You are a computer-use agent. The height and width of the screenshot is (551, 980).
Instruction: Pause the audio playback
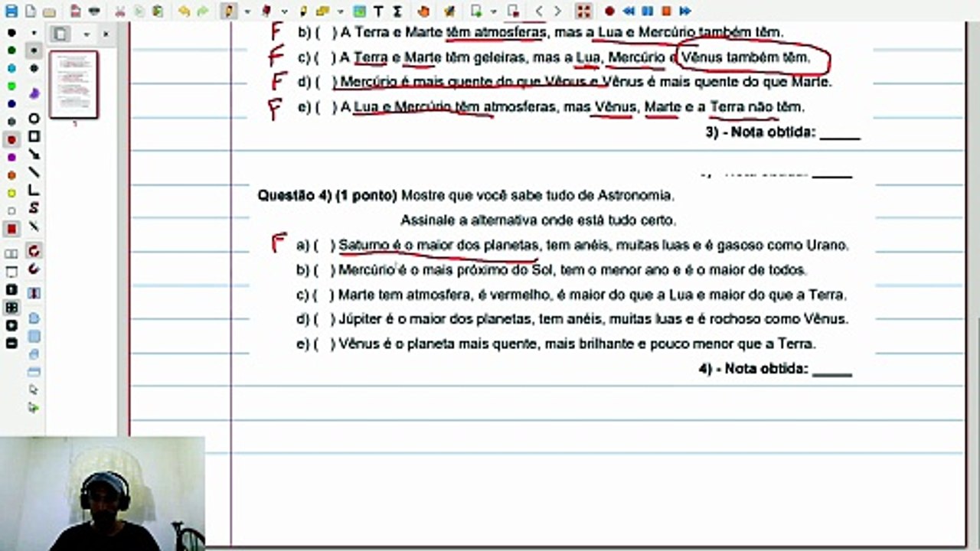coord(647,11)
